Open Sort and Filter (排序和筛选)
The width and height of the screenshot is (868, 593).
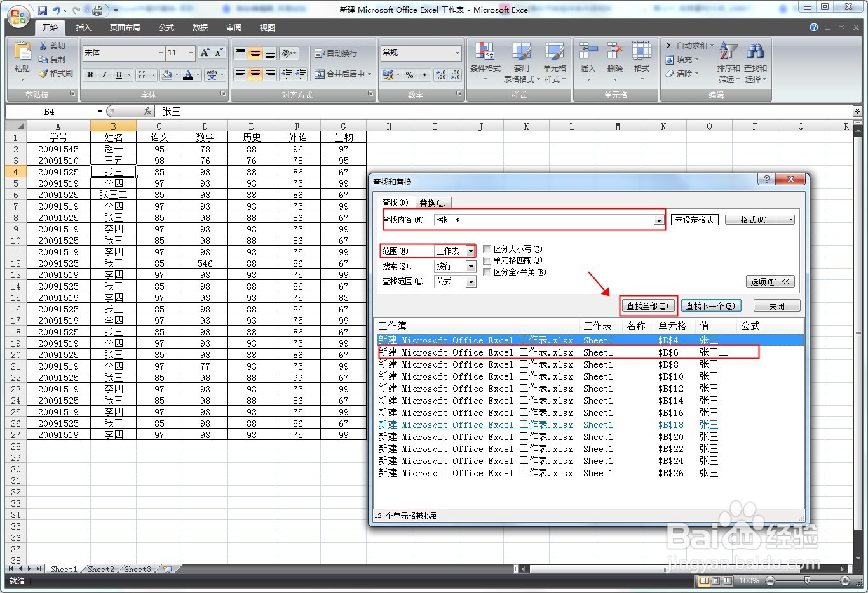point(729,62)
